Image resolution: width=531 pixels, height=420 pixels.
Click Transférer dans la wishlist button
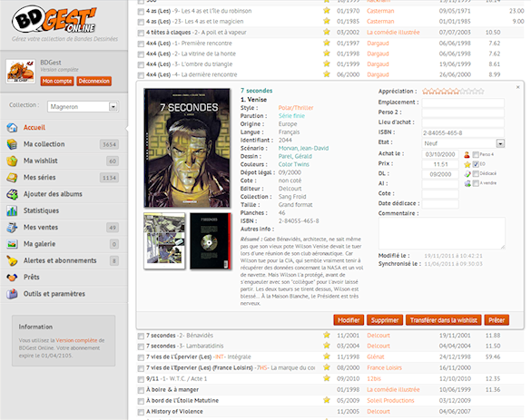[443, 320]
